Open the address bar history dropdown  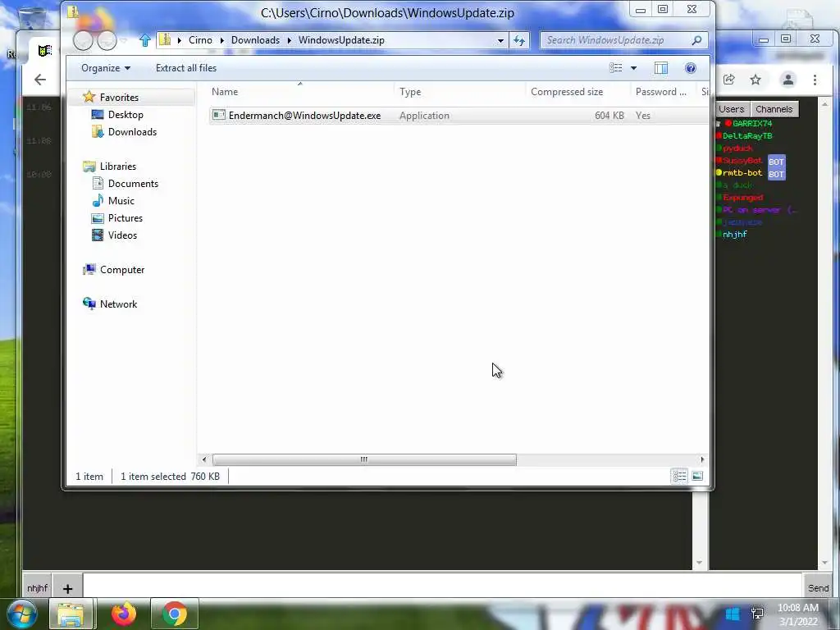(500, 40)
